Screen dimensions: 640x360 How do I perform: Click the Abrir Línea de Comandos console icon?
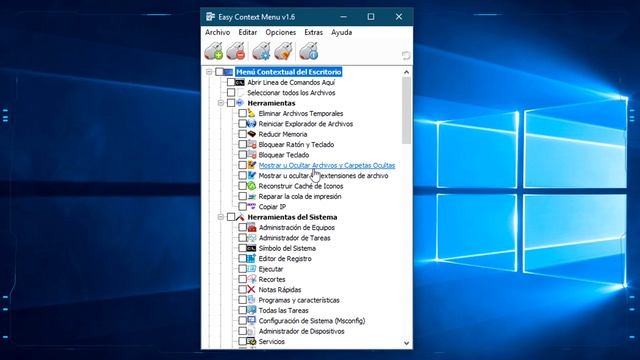coord(240,82)
